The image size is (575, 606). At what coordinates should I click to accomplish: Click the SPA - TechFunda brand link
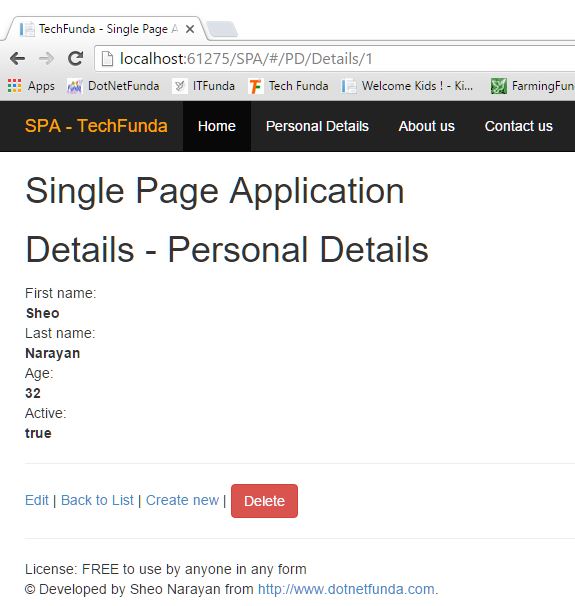(x=96, y=126)
